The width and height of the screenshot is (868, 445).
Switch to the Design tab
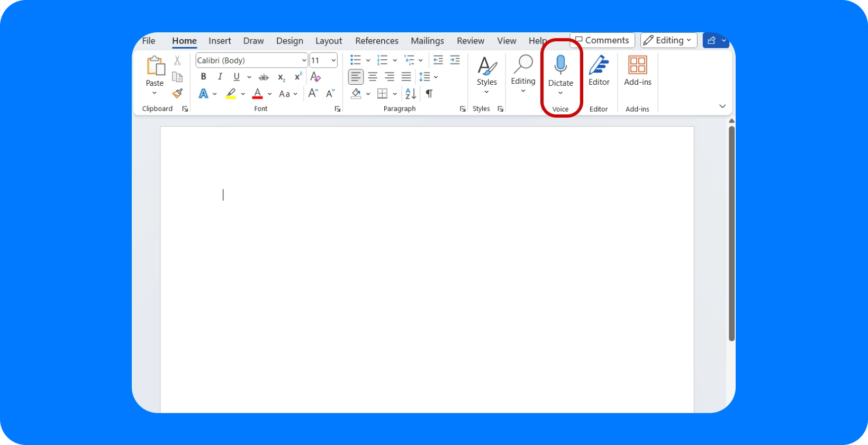[x=290, y=41]
